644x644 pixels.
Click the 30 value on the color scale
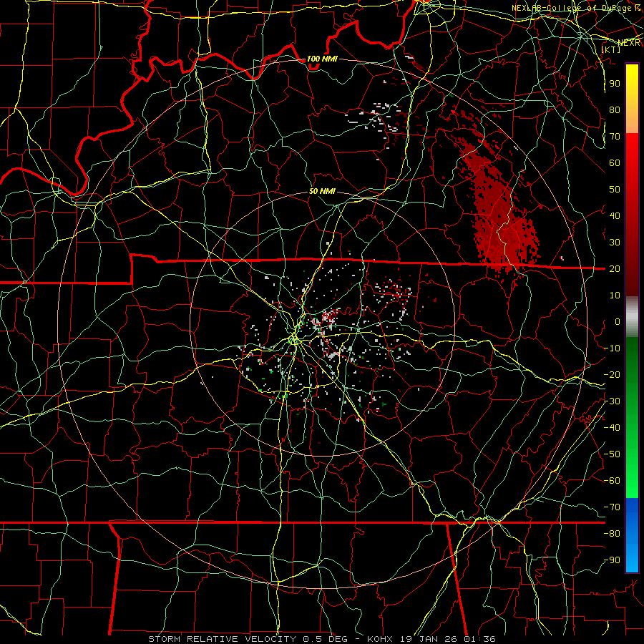(615, 243)
